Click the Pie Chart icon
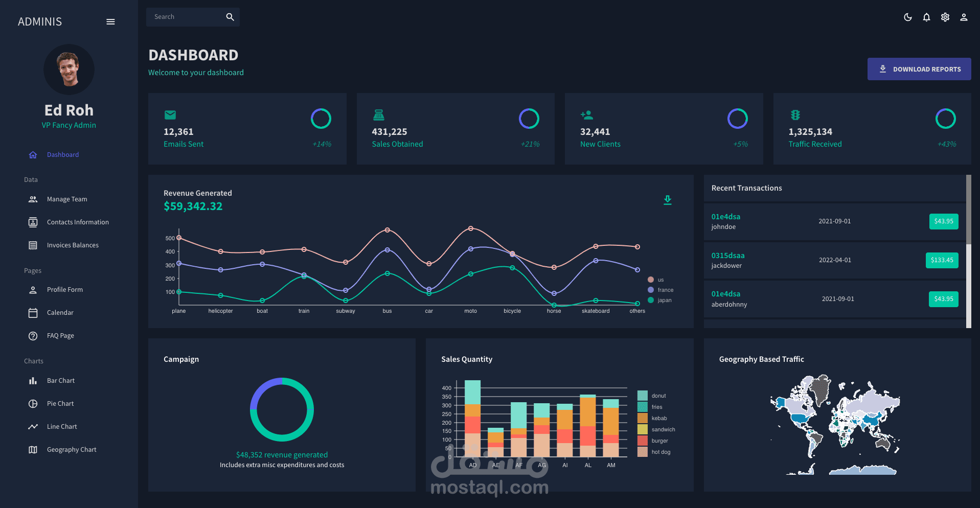 pyautogui.click(x=33, y=404)
